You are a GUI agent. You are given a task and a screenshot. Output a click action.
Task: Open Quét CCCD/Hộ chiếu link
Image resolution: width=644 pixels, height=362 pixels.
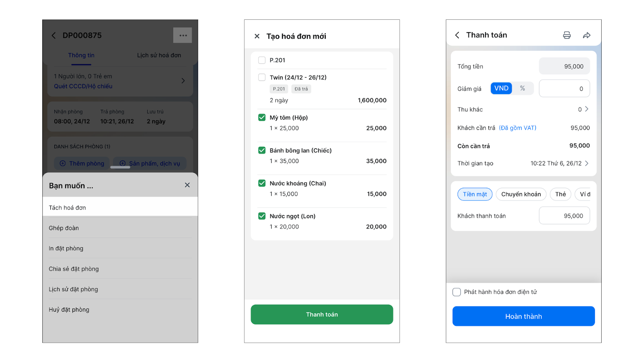(83, 86)
